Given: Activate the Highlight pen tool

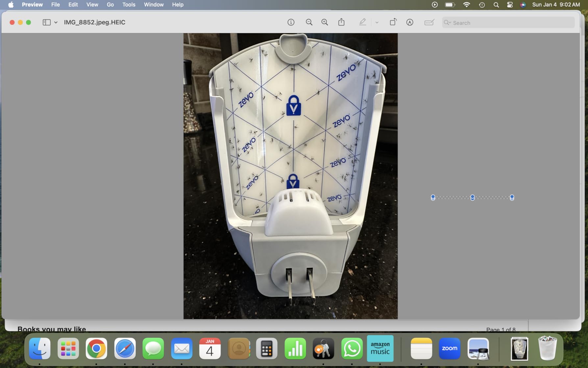Looking at the screenshot, I should click(x=362, y=22).
